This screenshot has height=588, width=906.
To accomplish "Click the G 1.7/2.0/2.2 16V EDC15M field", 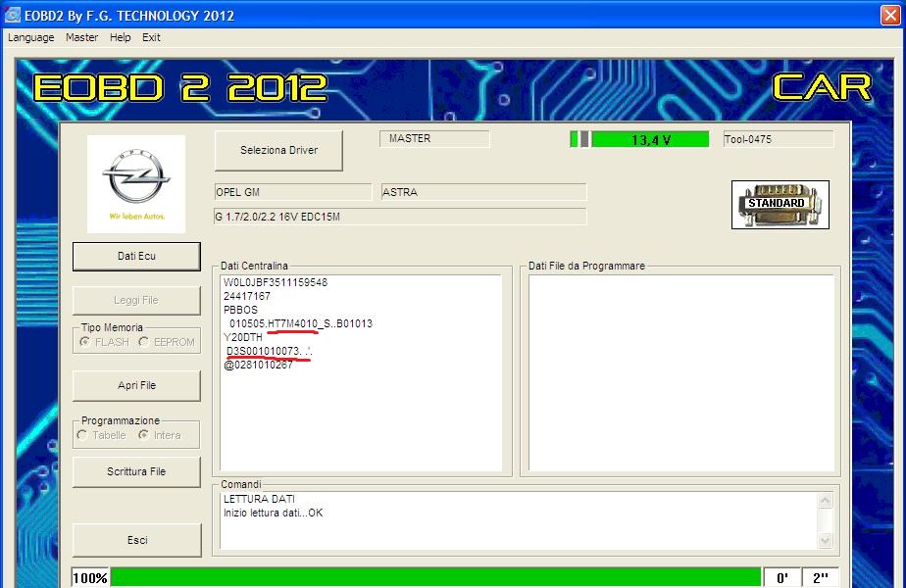I will click(x=400, y=217).
